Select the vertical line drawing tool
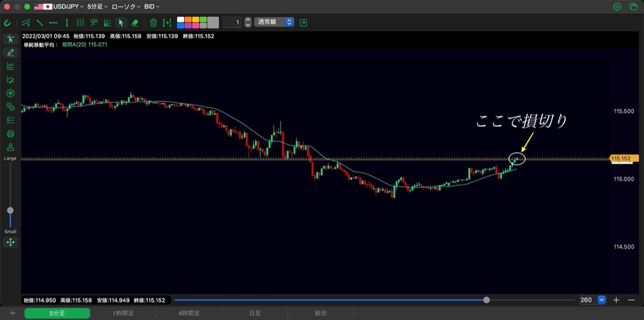This screenshot has height=320, width=644. tap(67, 23)
